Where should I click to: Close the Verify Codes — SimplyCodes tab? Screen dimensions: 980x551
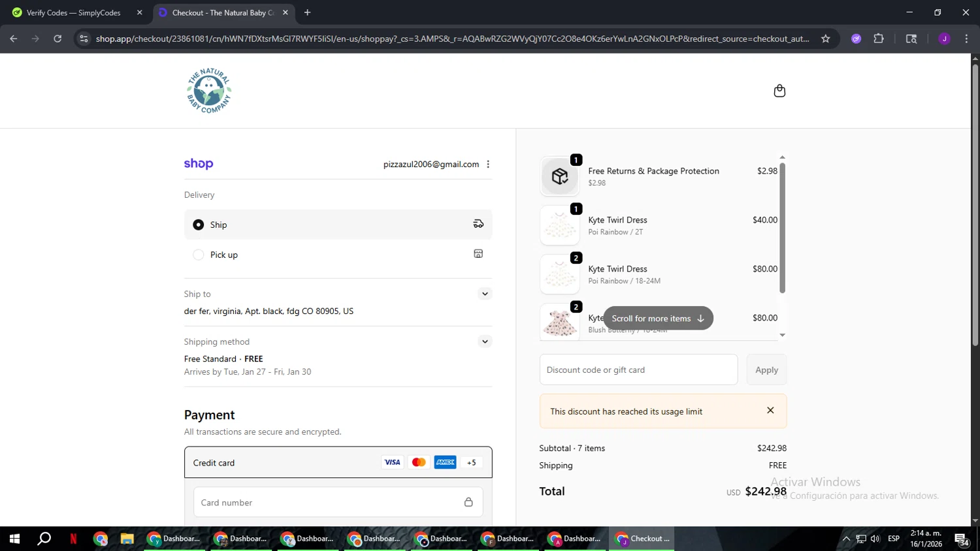pos(139,12)
